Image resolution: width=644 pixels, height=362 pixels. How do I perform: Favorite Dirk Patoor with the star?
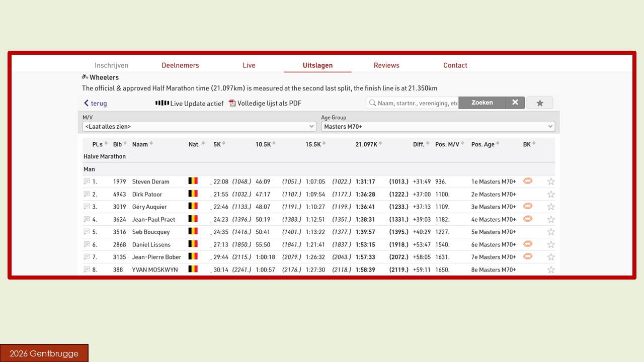[551, 194]
